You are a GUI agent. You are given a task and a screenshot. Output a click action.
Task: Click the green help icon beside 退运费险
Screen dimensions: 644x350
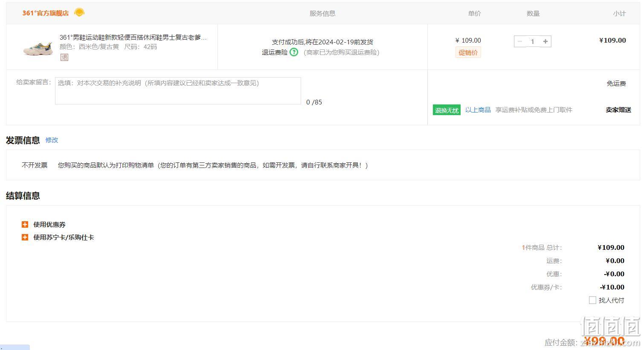(x=294, y=52)
